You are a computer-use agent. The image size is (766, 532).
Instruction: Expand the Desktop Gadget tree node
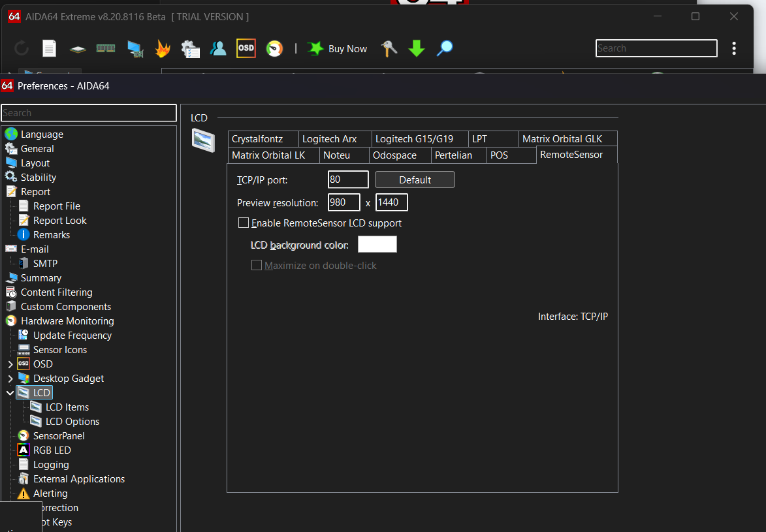[10, 379]
